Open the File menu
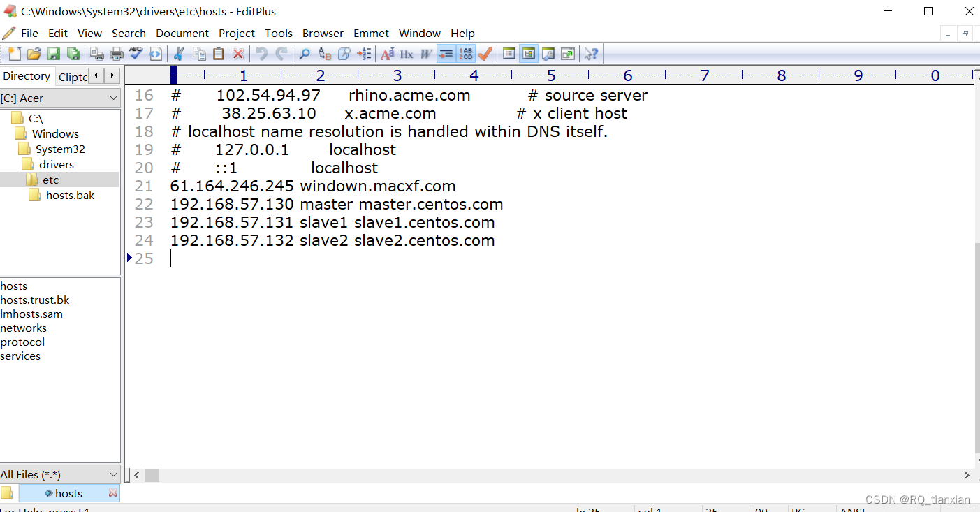This screenshot has height=512, width=980. point(29,33)
